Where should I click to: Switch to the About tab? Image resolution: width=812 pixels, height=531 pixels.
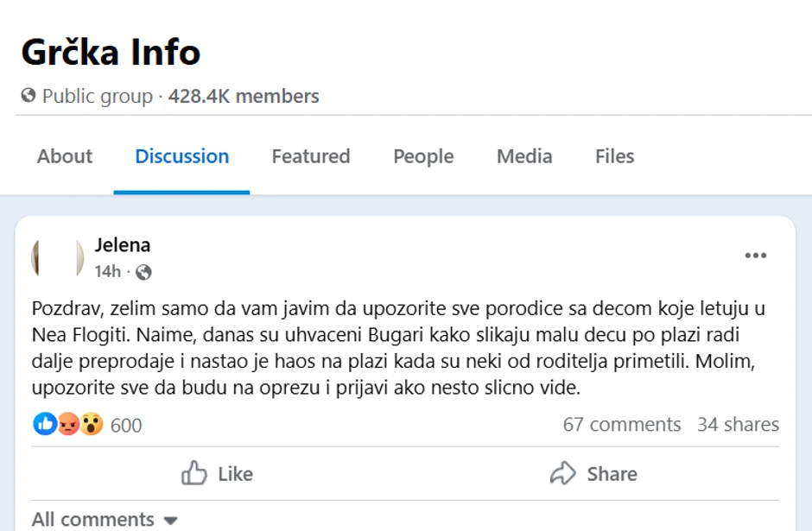pyautogui.click(x=64, y=156)
